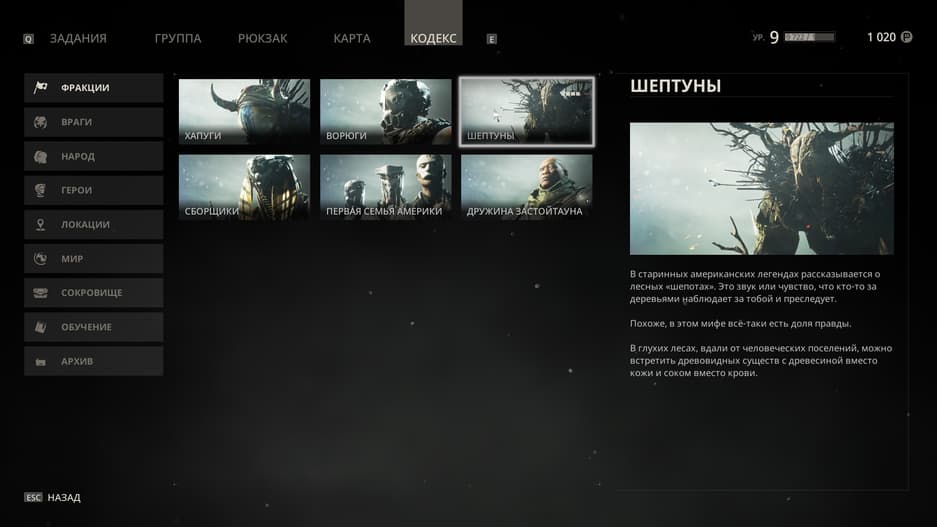Screen dimensions: 937x527
Task: Select the Фракции category
Action: [x=93, y=88]
